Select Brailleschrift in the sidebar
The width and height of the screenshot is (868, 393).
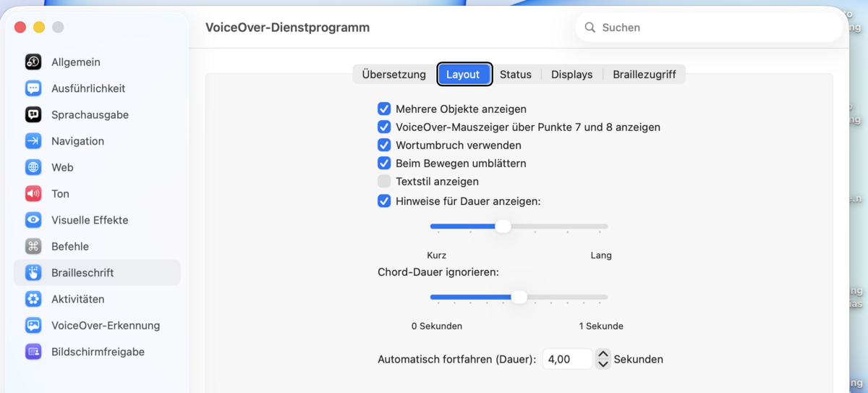(x=97, y=273)
